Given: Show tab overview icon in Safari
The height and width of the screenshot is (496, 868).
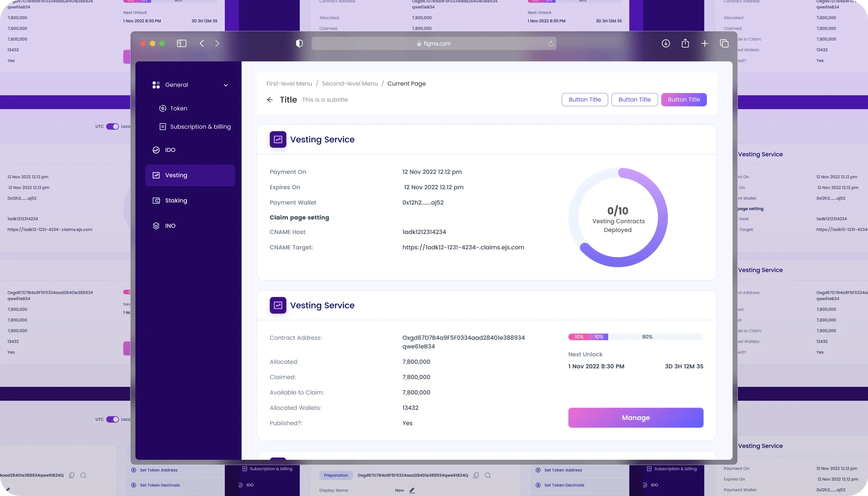Looking at the screenshot, I should tap(724, 43).
